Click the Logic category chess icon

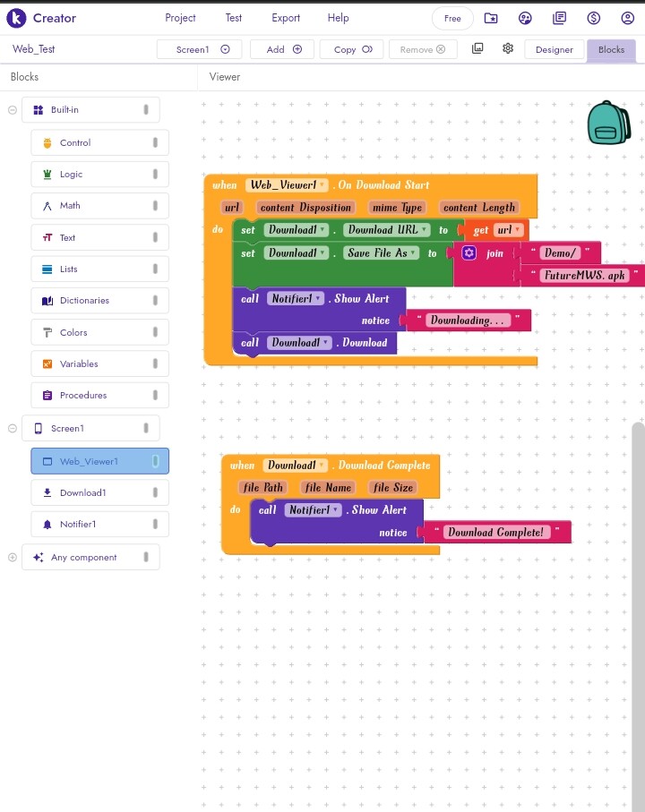click(x=47, y=175)
